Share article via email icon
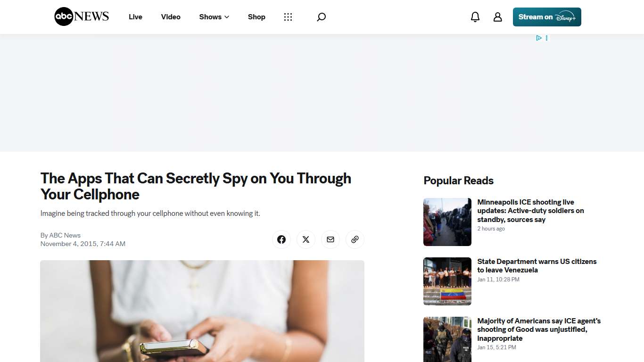Image resolution: width=644 pixels, height=362 pixels. click(330, 239)
